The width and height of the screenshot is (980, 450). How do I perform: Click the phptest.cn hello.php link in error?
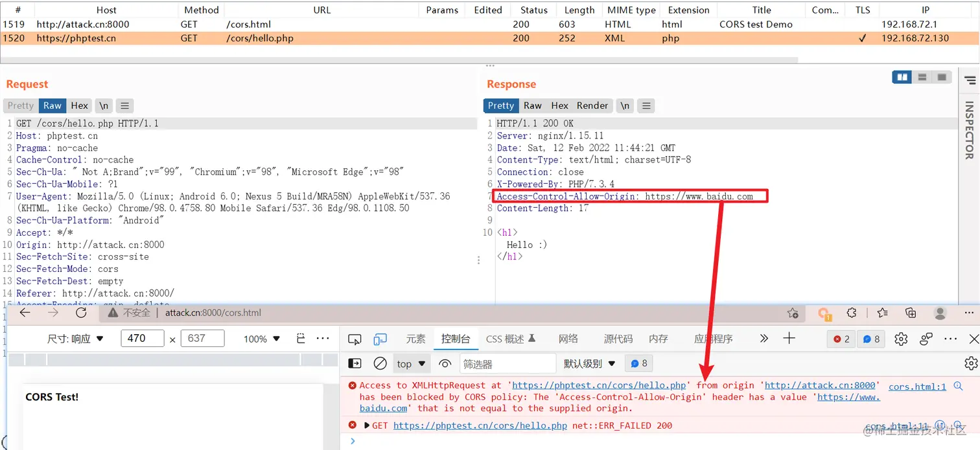point(599,385)
